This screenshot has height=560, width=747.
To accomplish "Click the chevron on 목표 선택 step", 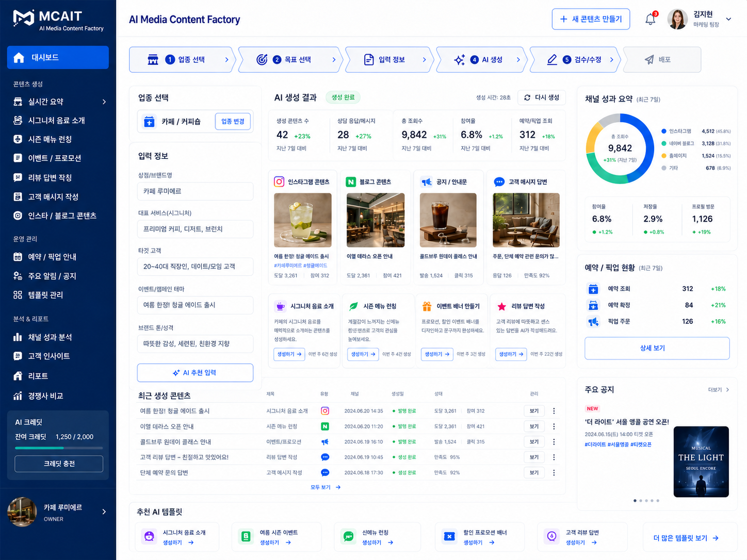I will (x=334, y=60).
